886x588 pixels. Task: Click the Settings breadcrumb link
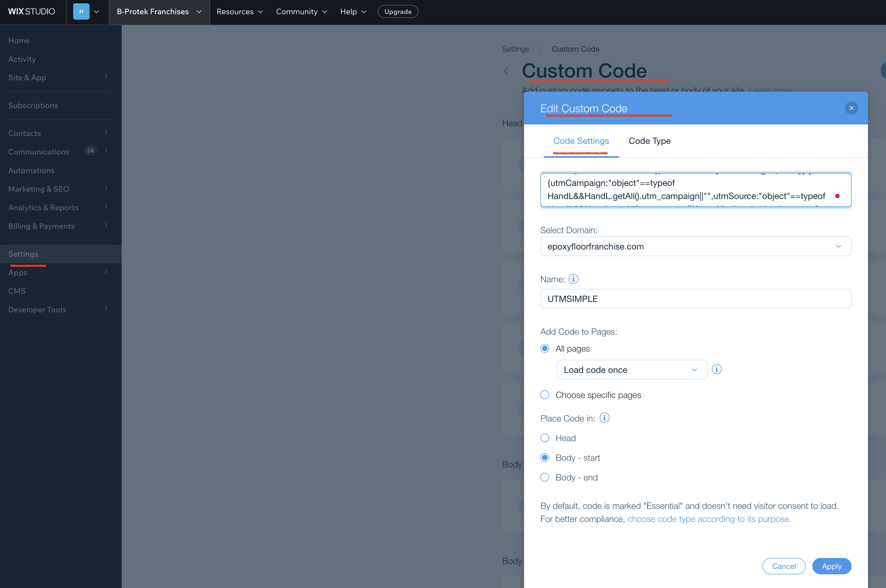[515, 49]
